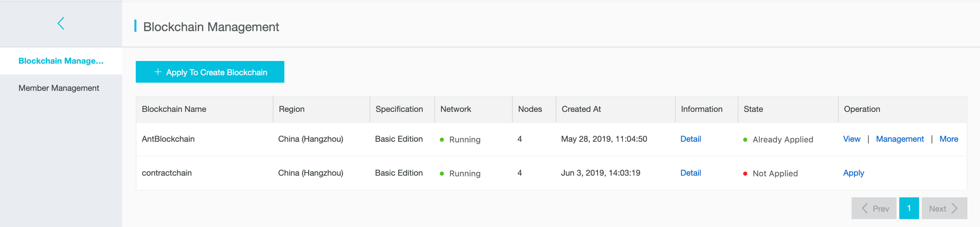
Task: Click the Blockchain Name column header
Action: pos(174,109)
